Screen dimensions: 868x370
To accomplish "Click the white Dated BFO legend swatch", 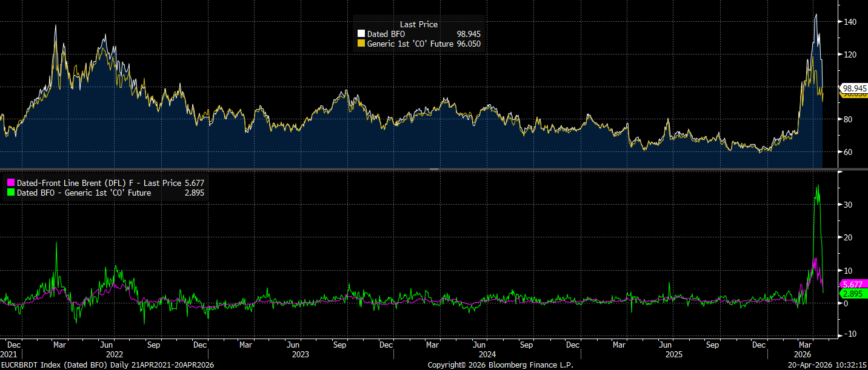I will (x=361, y=35).
